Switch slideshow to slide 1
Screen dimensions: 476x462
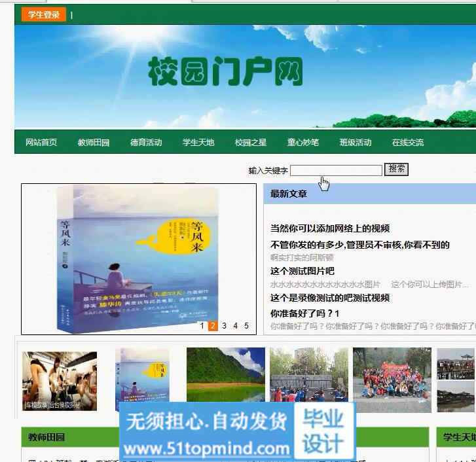202,326
